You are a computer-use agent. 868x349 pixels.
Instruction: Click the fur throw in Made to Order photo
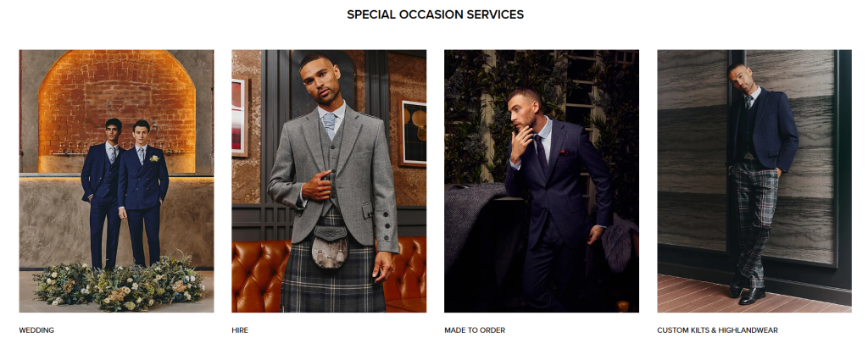[616, 243]
